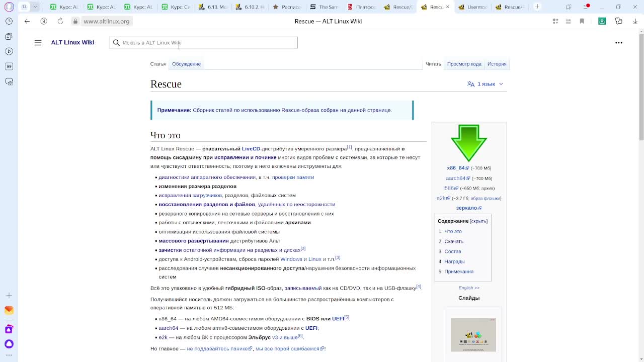Close the active Rescue tab
The height and width of the screenshot is (362, 644).
[x=447, y=7]
